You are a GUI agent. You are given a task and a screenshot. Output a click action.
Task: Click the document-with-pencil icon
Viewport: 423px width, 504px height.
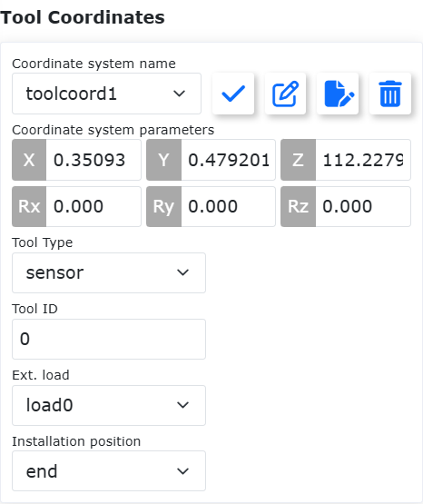click(x=338, y=94)
